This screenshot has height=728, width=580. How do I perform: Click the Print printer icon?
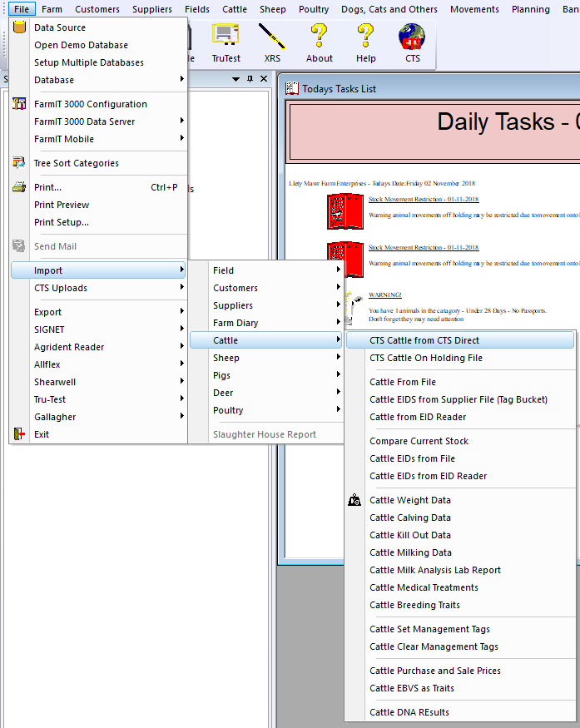pos(19,187)
